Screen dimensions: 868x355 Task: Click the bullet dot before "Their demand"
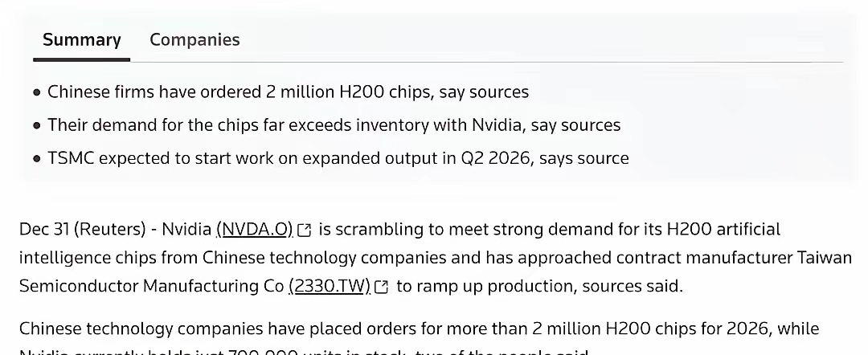[37, 126]
